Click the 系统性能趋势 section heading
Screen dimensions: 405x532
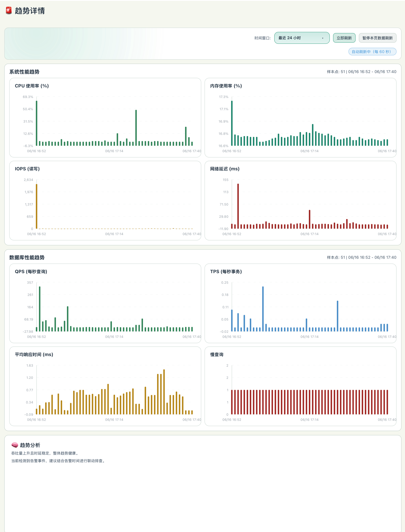click(24, 72)
